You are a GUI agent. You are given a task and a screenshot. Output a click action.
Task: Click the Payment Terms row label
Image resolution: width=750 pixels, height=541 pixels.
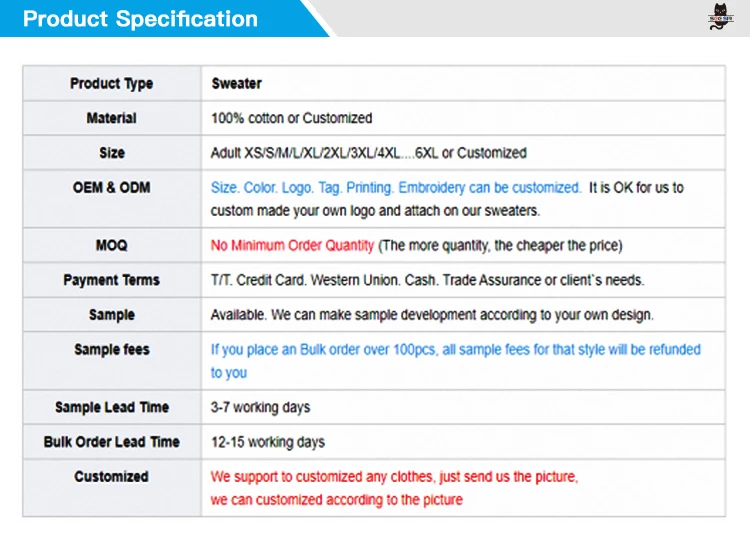pos(111,280)
